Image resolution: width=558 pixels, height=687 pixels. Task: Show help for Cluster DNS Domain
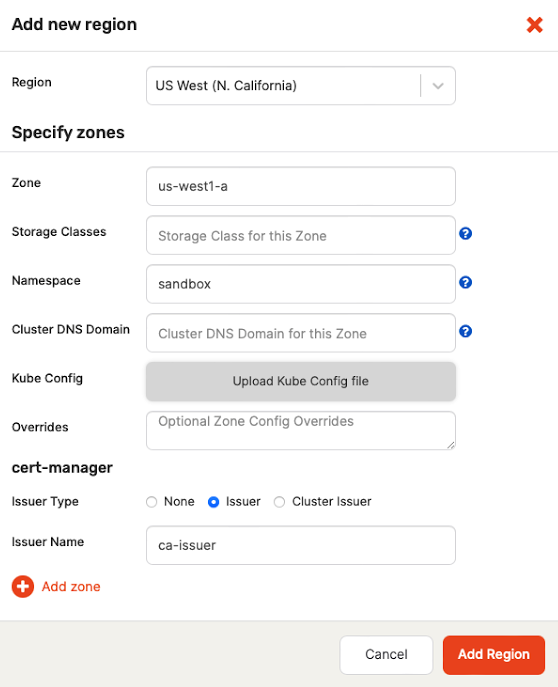click(x=466, y=331)
